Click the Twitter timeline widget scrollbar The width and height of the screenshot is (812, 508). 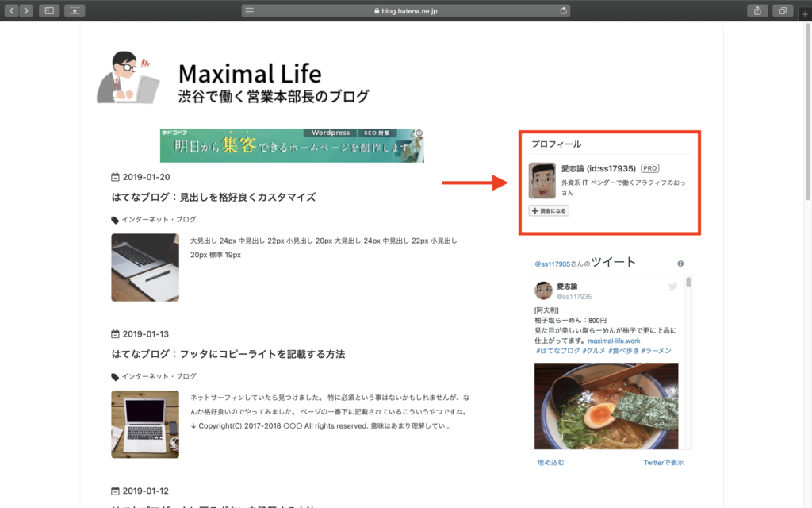688,282
